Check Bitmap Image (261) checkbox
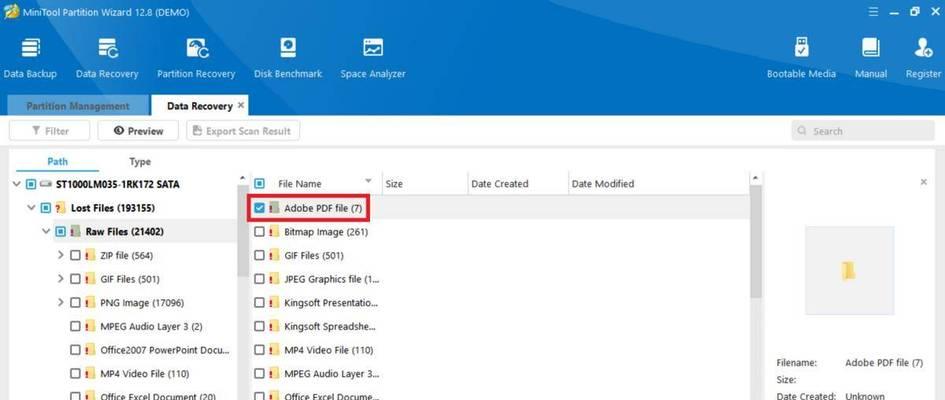 click(259, 232)
